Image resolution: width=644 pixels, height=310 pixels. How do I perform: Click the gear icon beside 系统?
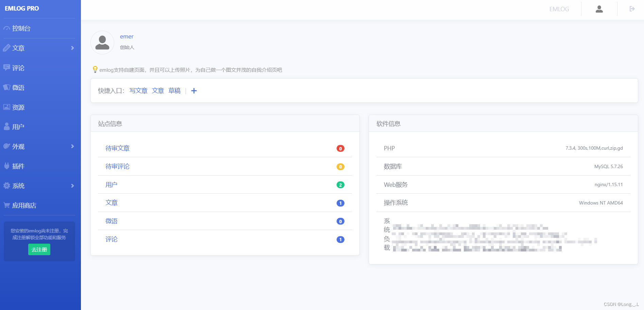click(x=6, y=185)
